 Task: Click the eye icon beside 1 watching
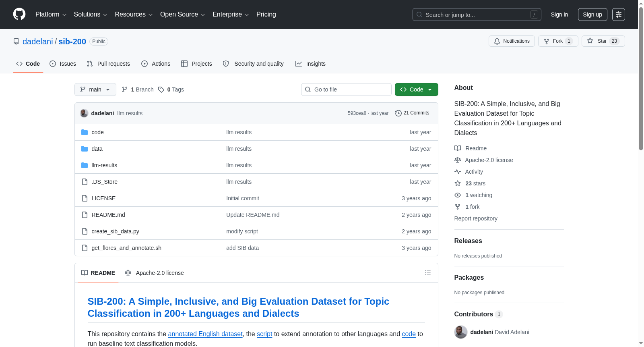point(458,195)
